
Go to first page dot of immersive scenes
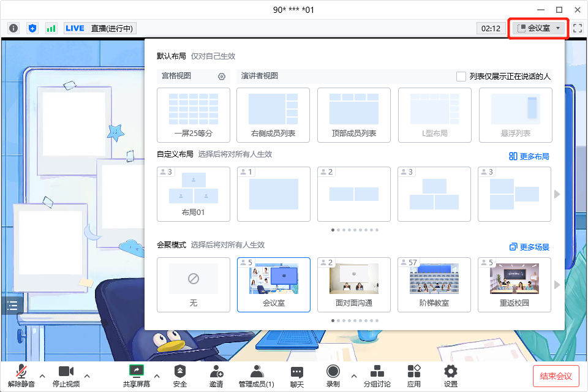[333, 321]
